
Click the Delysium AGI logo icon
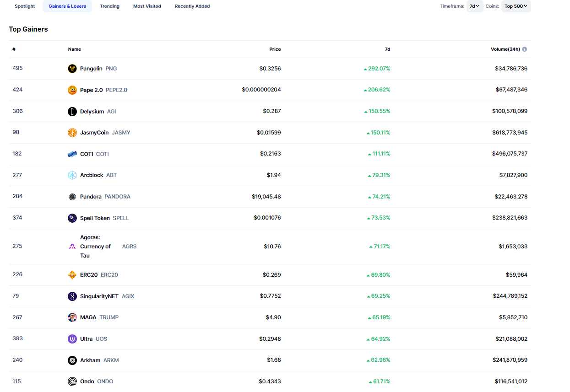click(x=72, y=112)
